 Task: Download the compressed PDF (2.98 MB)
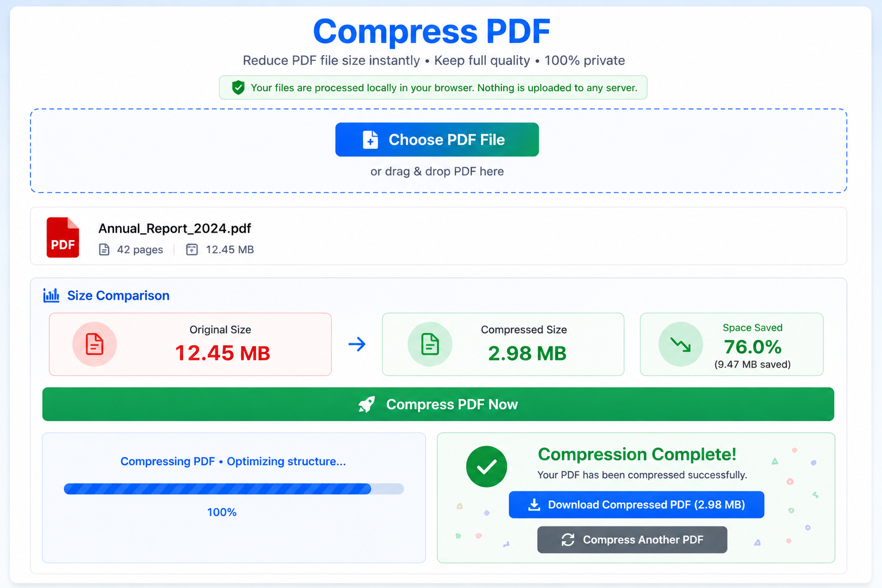pyautogui.click(x=636, y=505)
